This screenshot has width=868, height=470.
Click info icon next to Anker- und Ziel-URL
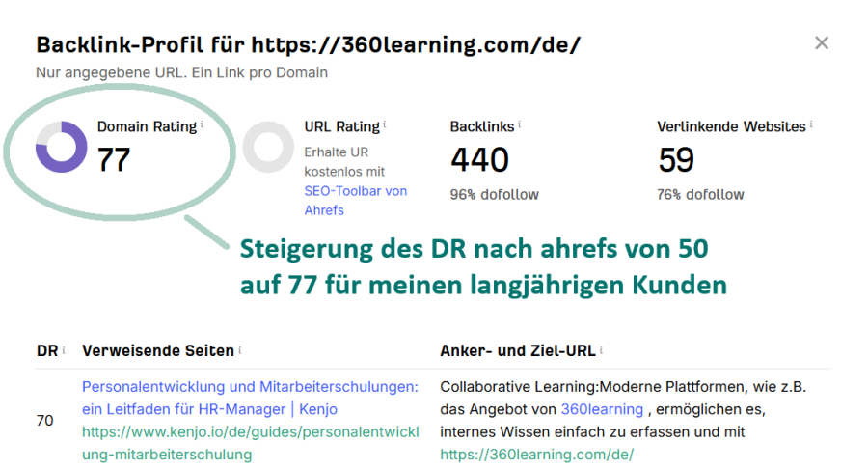(603, 350)
